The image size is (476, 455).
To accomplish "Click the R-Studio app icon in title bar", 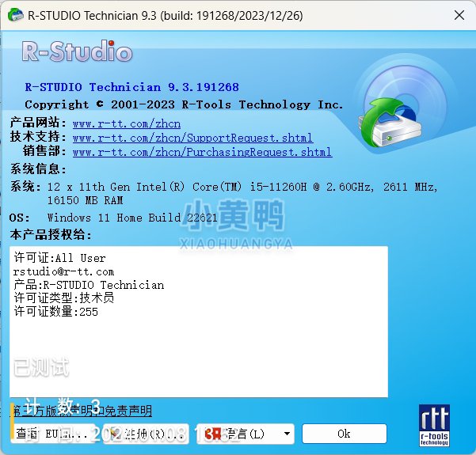I will point(14,15).
